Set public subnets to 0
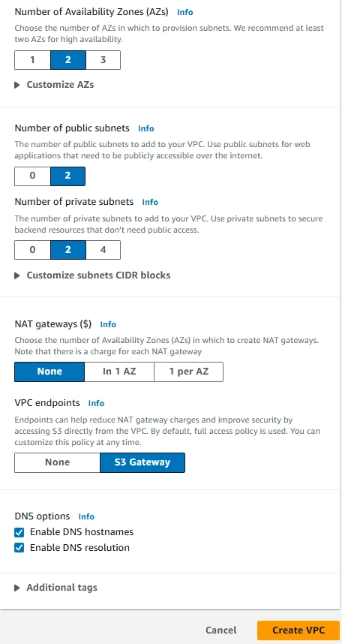 coord(32,176)
